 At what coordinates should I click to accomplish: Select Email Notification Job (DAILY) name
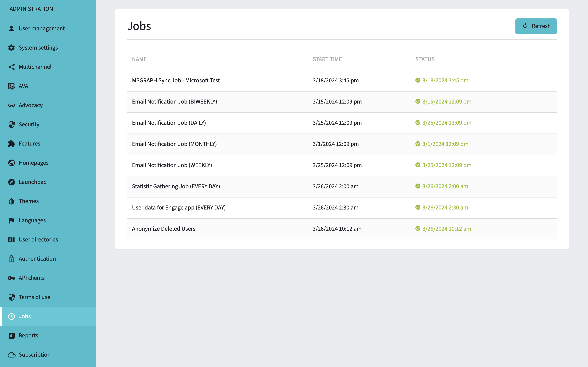169,123
